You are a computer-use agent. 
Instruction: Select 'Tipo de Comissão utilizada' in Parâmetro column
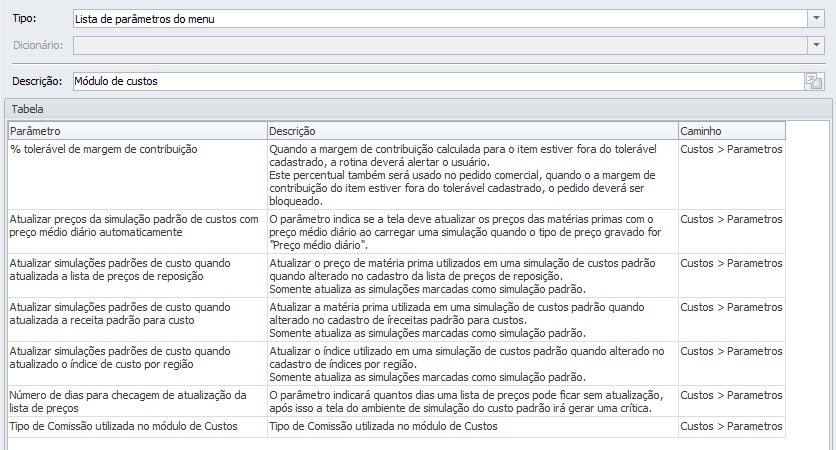(x=138, y=427)
